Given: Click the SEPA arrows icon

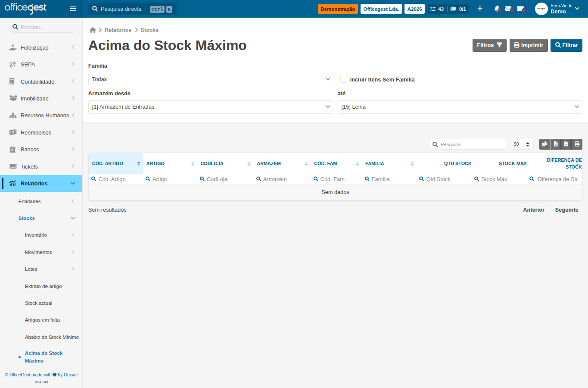Looking at the screenshot, I should [13, 64].
